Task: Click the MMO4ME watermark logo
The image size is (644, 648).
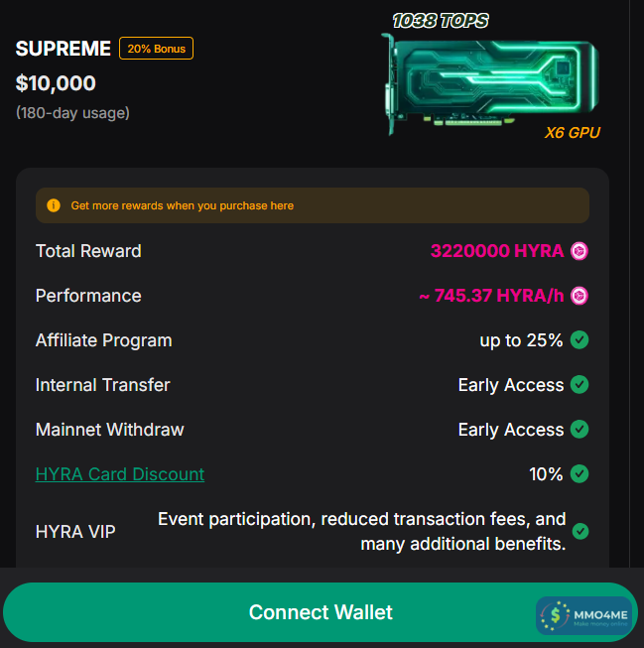Action: [584, 616]
